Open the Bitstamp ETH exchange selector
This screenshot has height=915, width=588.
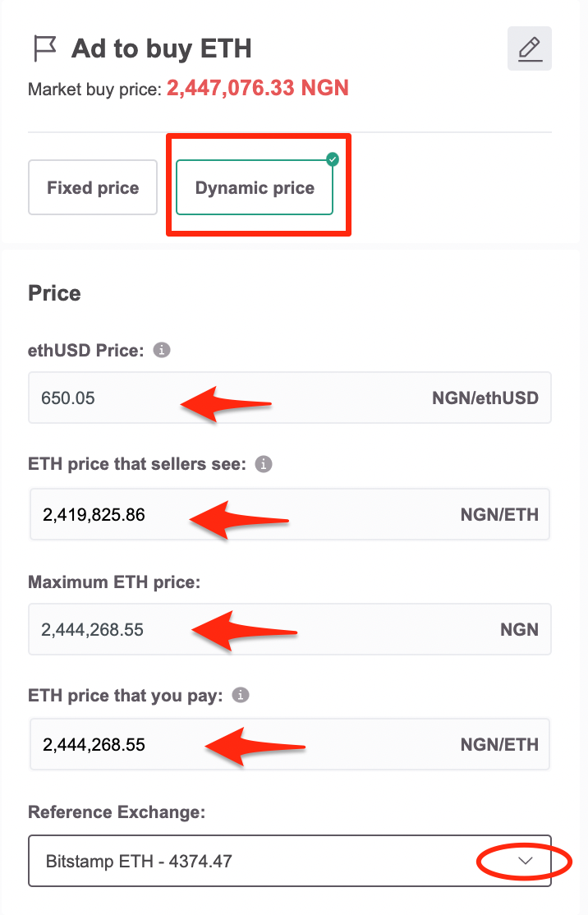[x=290, y=861]
